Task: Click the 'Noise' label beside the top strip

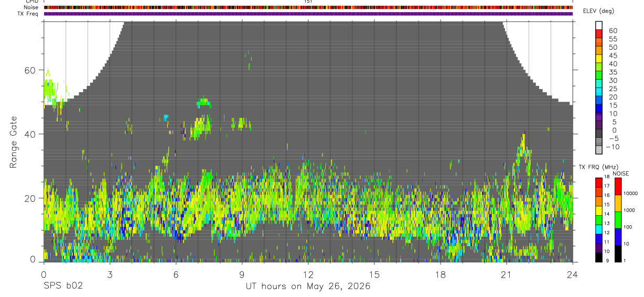Action: [x=31, y=7]
